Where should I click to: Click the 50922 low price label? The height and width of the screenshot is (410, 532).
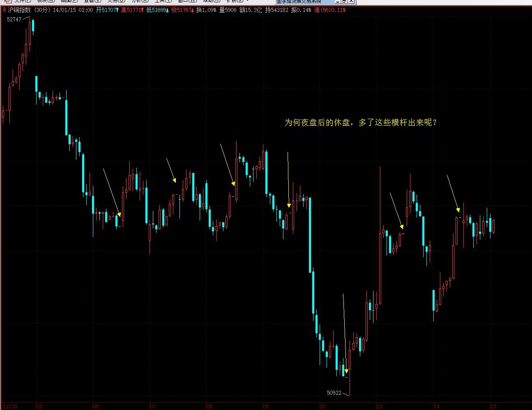334,393
